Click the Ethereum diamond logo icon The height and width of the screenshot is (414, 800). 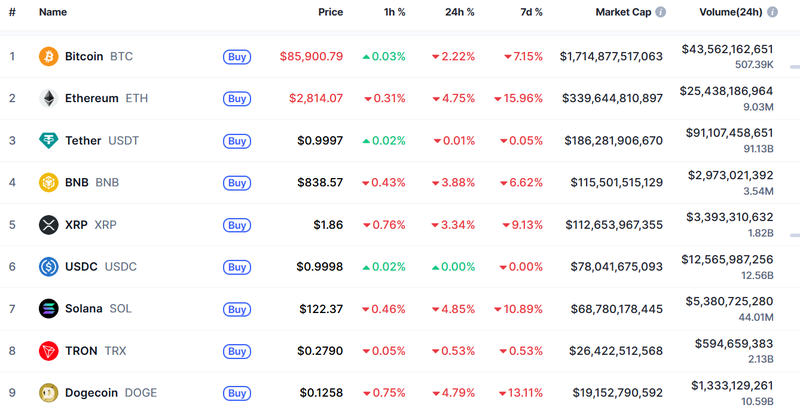(48, 99)
